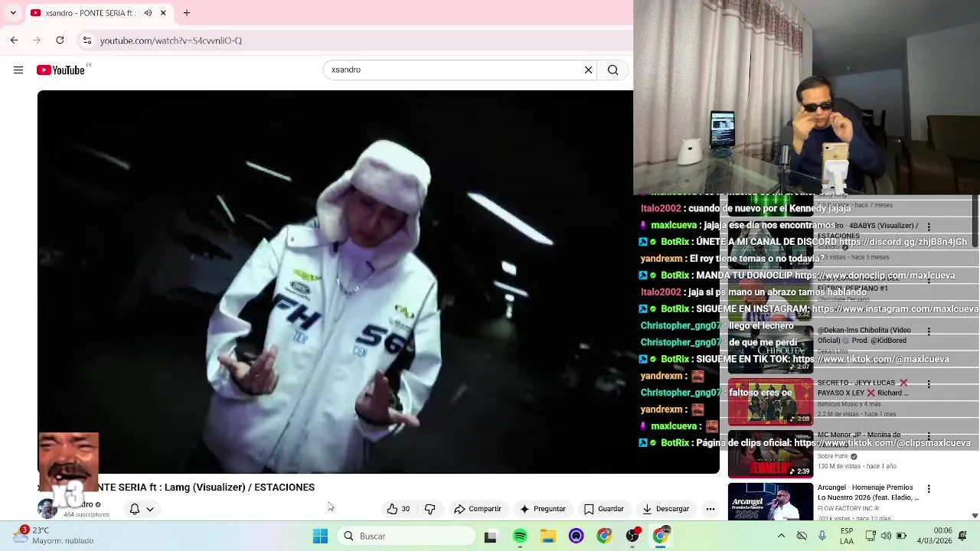View site information icon in address bar

[x=87, y=40]
